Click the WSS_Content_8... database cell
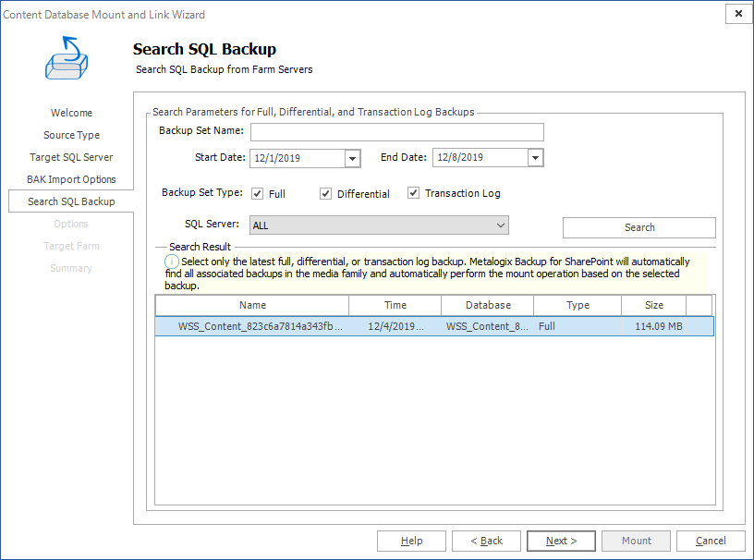Image resolution: width=754 pixels, height=560 pixels. coord(487,326)
